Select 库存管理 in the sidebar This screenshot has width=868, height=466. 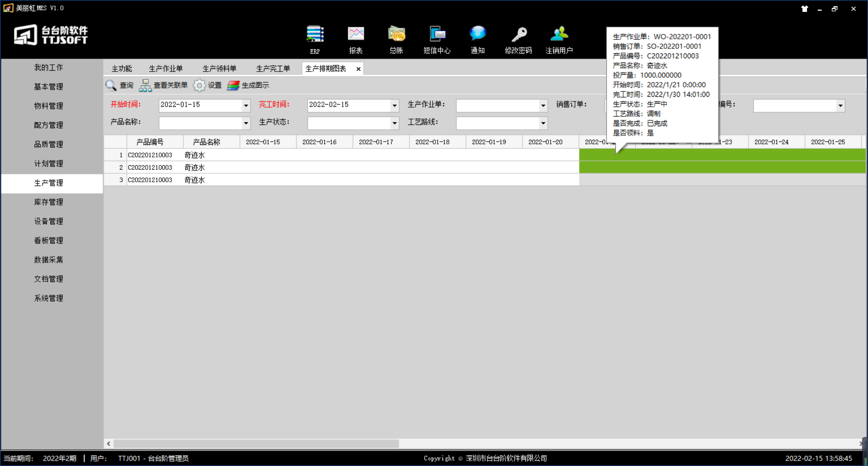coord(49,202)
